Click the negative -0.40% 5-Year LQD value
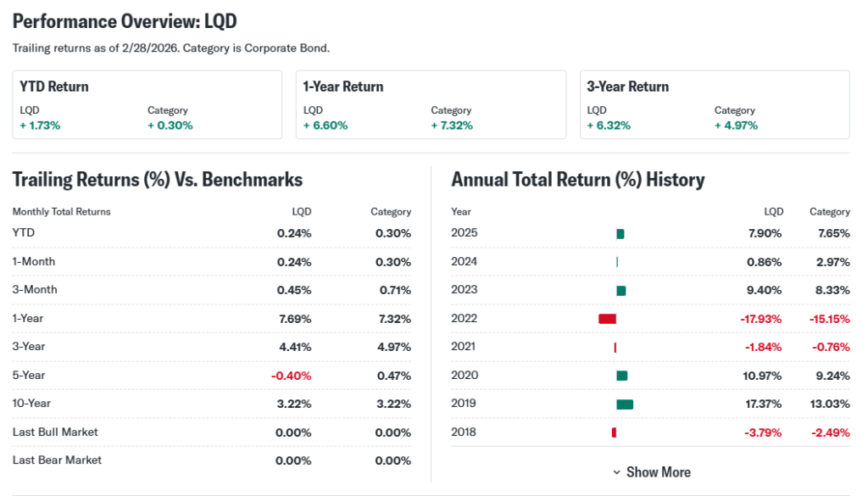 pos(292,376)
